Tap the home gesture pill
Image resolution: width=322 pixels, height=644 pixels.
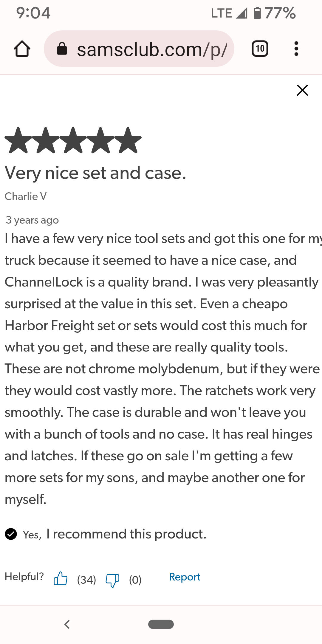pyautogui.click(x=161, y=624)
